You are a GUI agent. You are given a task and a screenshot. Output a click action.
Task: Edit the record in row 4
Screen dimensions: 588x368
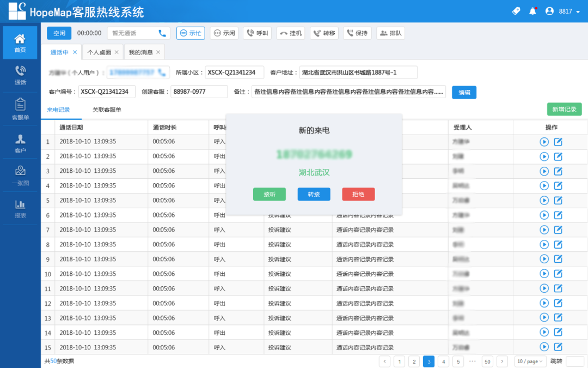coord(559,185)
